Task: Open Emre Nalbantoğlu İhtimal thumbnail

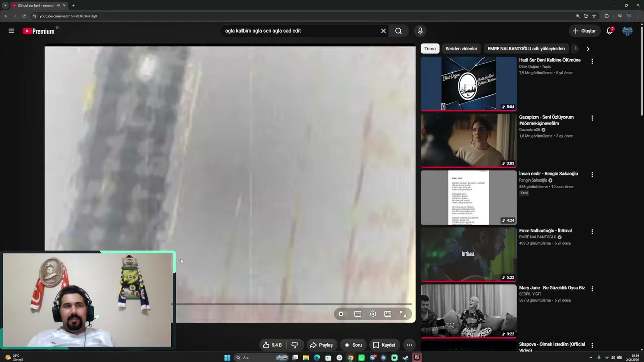Action: click(x=468, y=254)
